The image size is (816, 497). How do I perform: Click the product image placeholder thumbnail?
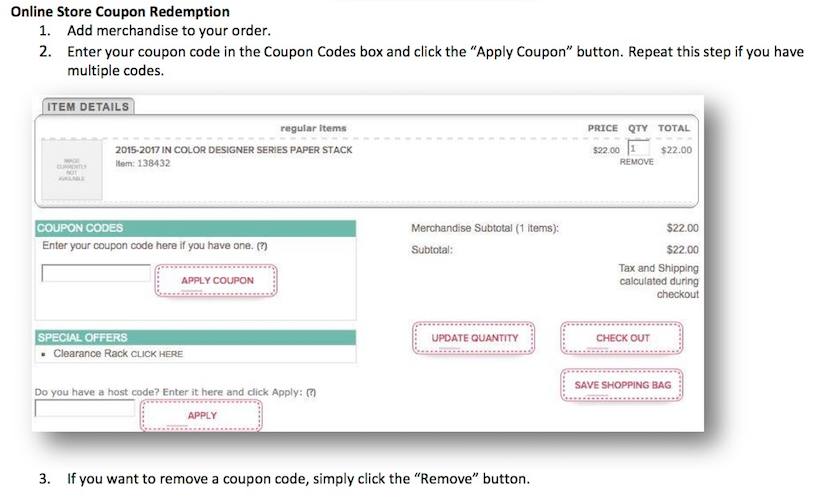tap(72, 170)
